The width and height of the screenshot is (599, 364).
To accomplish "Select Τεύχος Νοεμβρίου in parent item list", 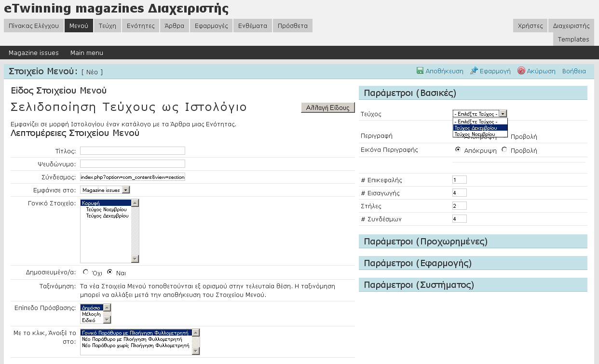I will (x=106, y=210).
